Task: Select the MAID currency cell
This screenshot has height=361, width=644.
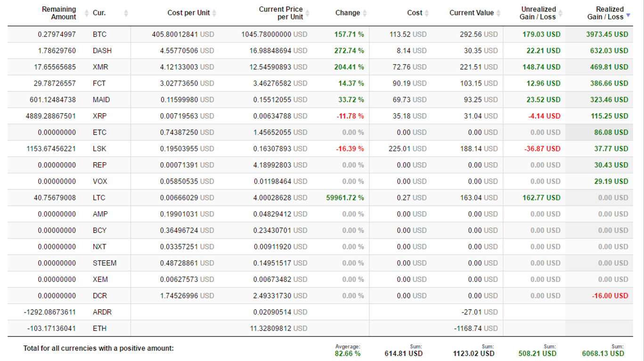Action: [x=101, y=100]
